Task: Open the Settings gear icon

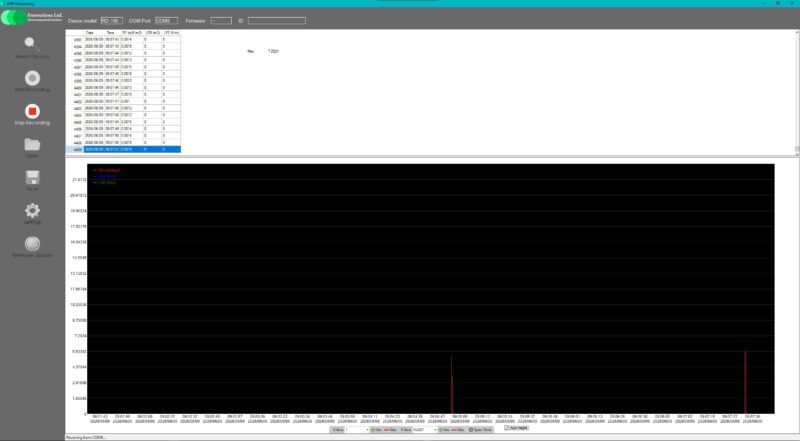Action: point(32,210)
